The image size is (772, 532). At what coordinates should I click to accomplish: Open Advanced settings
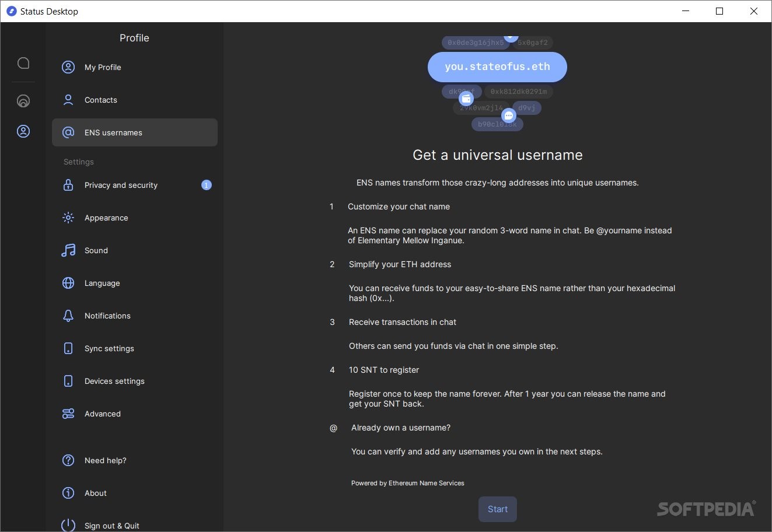(135, 414)
